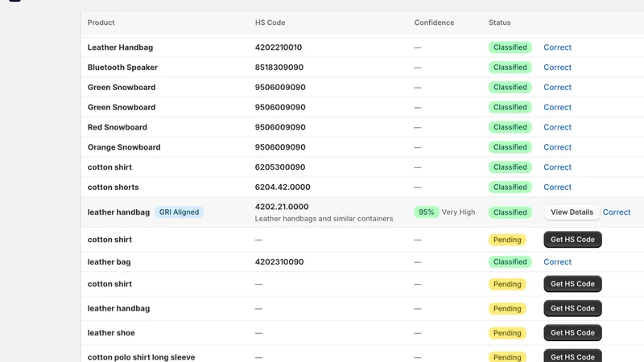Click HS code 4202210010

coord(279,47)
